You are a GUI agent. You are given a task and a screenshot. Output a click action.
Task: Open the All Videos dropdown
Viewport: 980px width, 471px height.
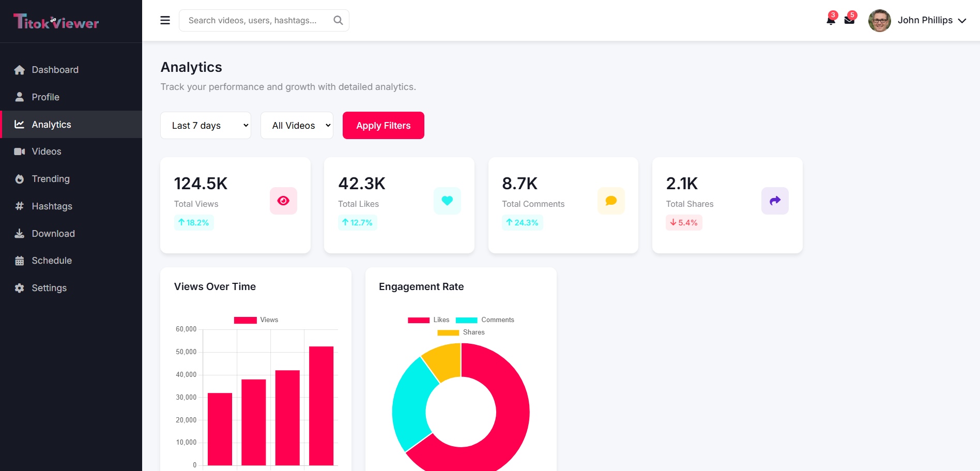pyautogui.click(x=297, y=125)
